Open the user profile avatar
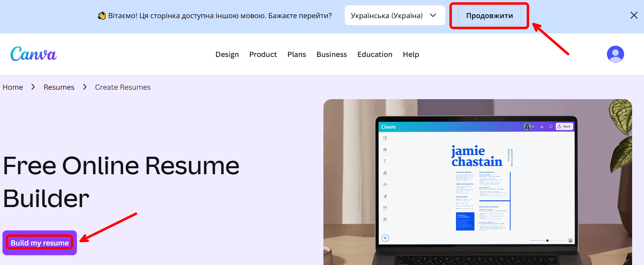The image size is (644, 265). coord(615,54)
